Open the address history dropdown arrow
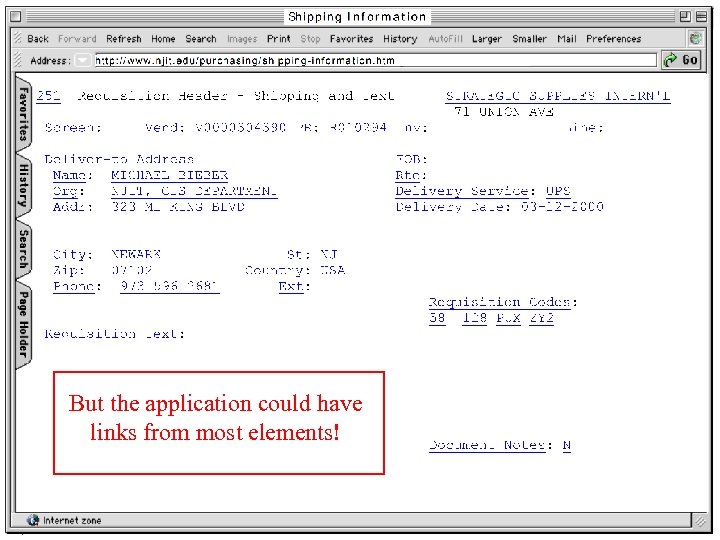This screenshot has height=540, width=720. pos(82,60)
